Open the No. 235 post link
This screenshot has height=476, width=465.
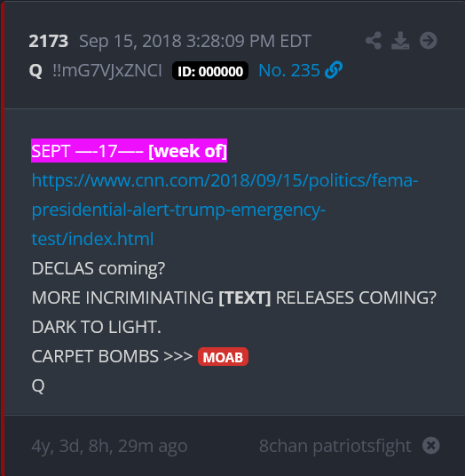click(288, 70)
